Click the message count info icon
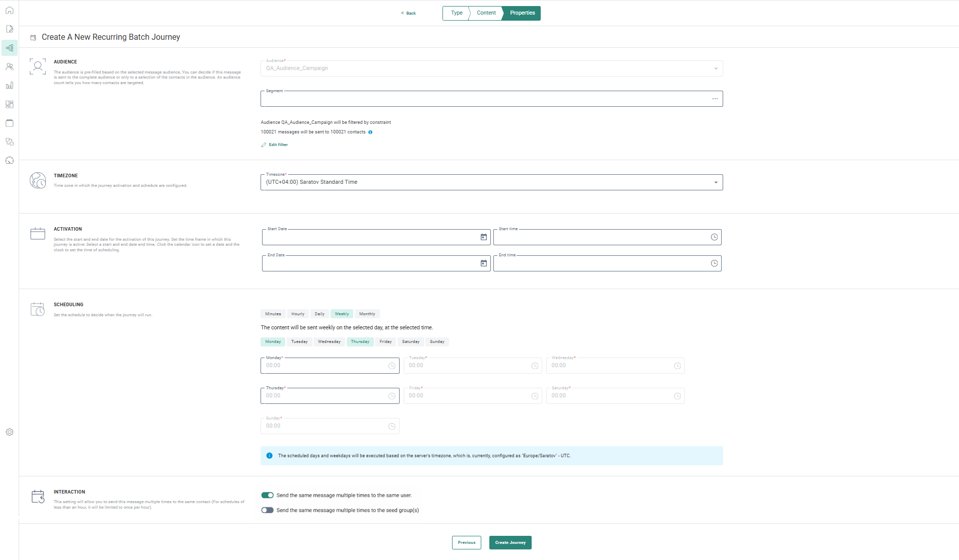Screen dimensions: 959x560 click(x=370, y=132)
